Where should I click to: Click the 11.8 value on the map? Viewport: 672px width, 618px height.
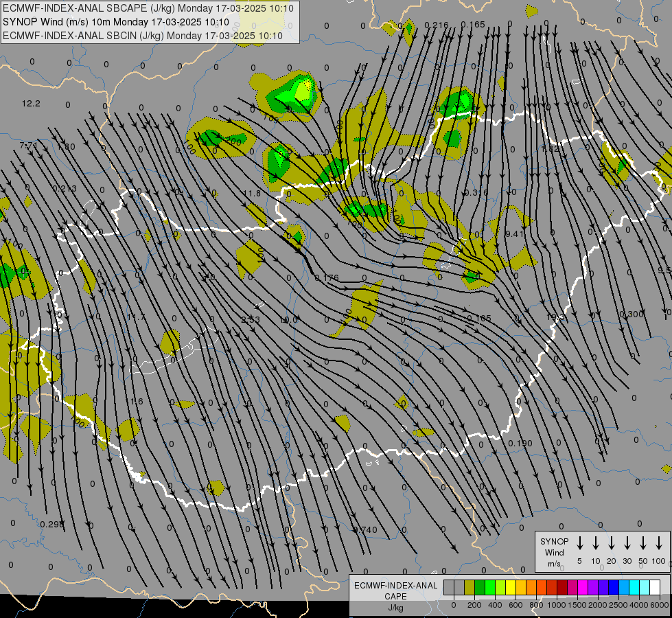pos(252,194)
